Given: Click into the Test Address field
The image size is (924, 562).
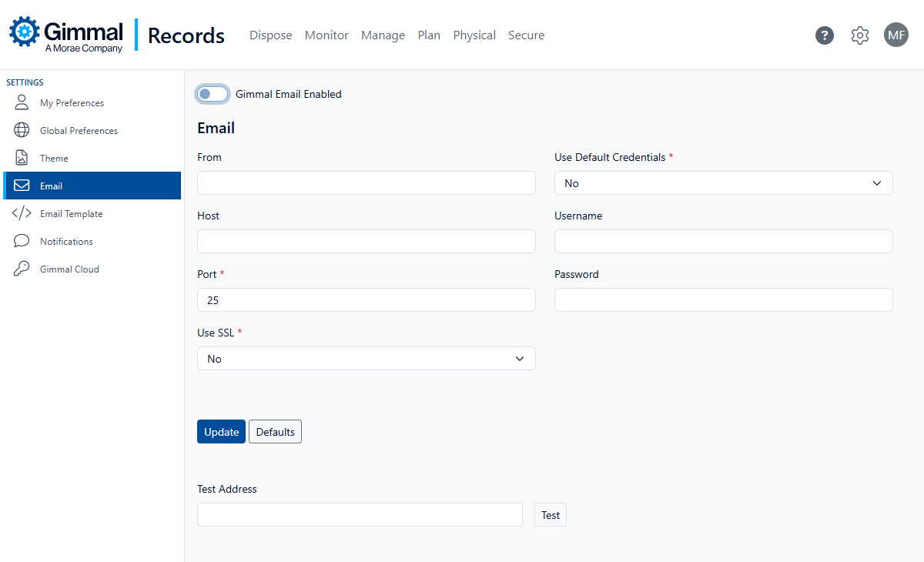Looking at the screenshot, I should (360, 515).
